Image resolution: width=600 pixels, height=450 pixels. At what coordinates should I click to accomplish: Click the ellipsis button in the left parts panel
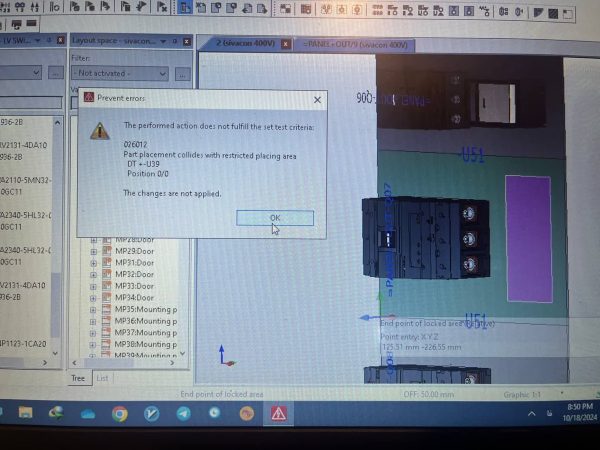(x=56, y=72)
